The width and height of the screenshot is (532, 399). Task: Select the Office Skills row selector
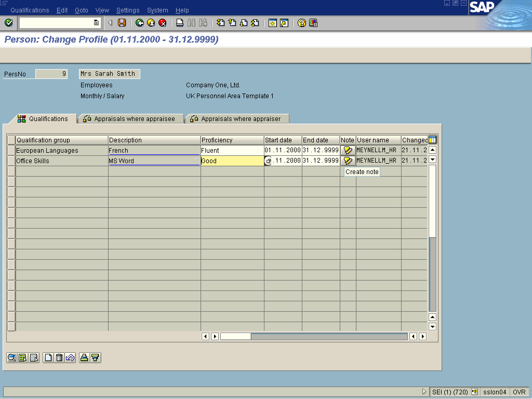tap(11, 161)
